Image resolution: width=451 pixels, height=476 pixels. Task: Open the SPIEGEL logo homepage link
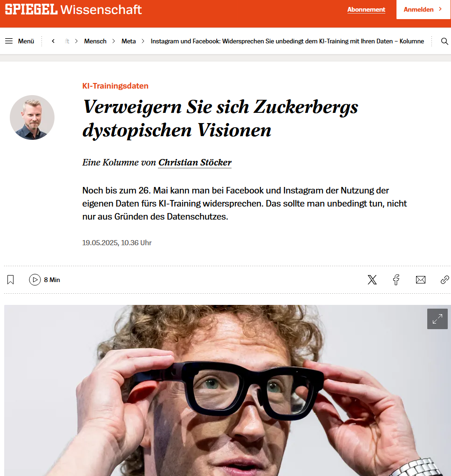point(31,9)
